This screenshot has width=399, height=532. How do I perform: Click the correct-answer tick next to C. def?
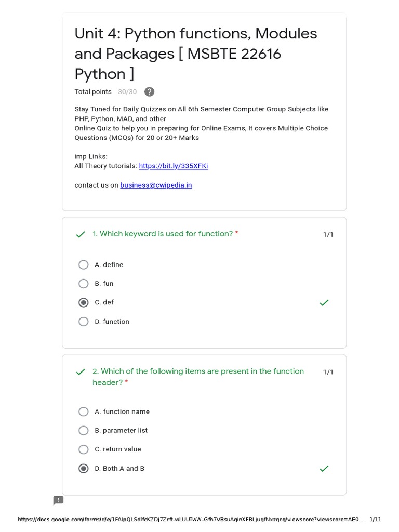324,302
